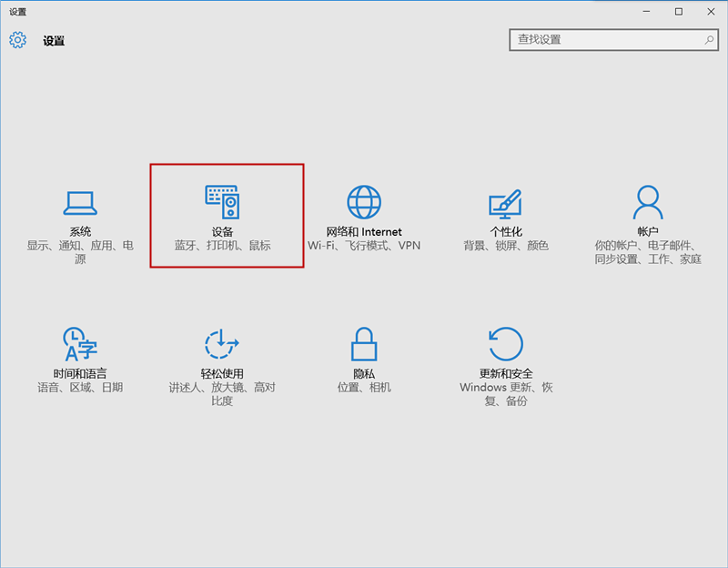Screen dimensions: 728x568
Task: Select the 个性化 category title
Action: point(506,231)
